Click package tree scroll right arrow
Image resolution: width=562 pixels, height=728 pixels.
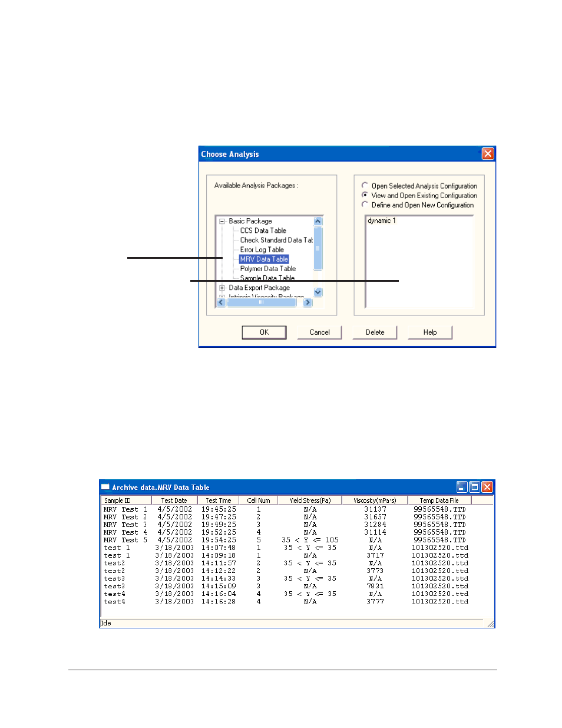coord(308,302)
